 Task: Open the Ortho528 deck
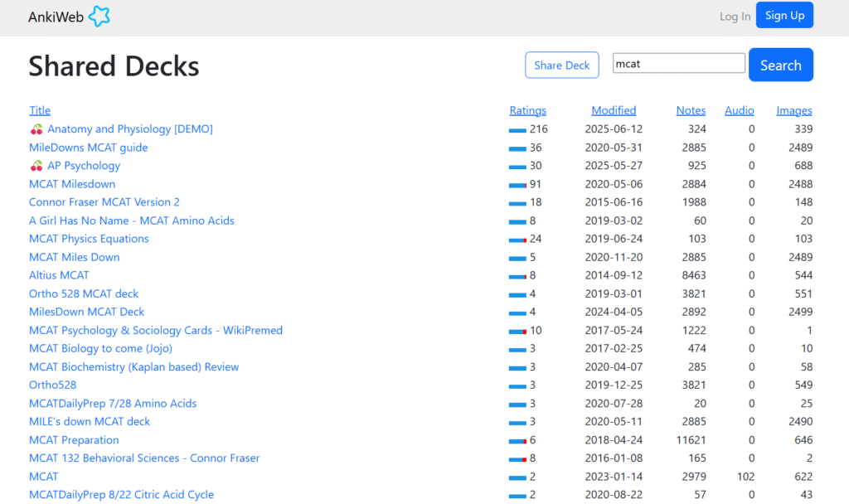coord(52,385)
